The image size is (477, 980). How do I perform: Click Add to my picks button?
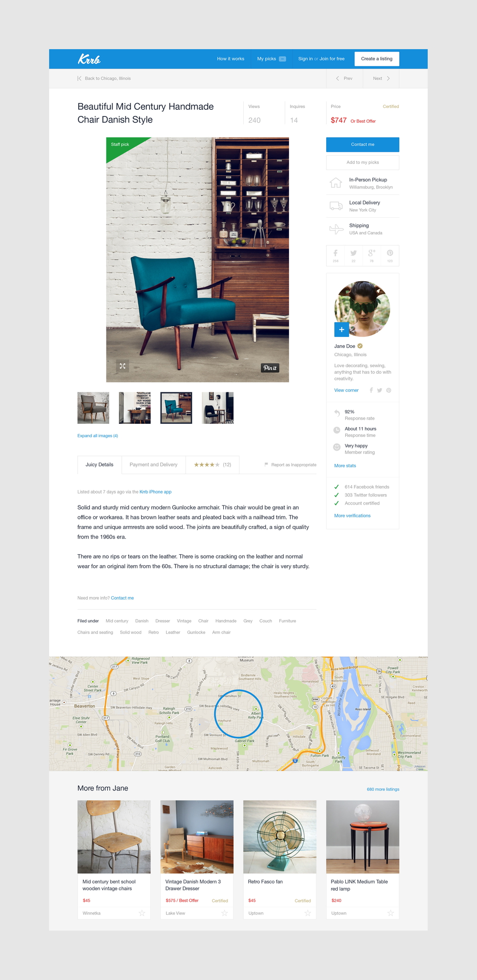[363, 162]
